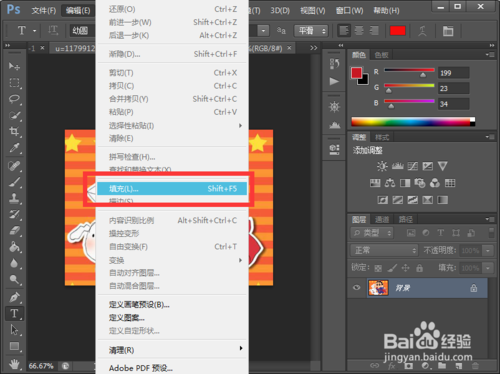Choose 还原(O) from the Edit menu
Screen dimensions: 500x374
tap(173, 9)
